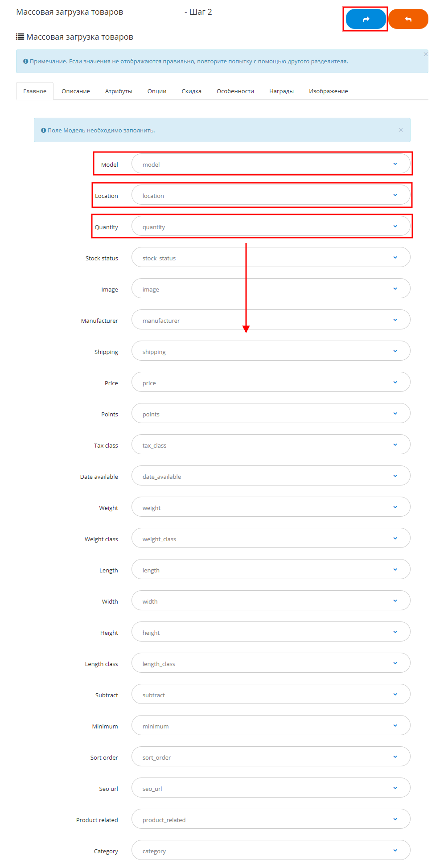This screenshot has width=444, height=868.
Task: Open the Атрибуты tab
Action: 119,91
